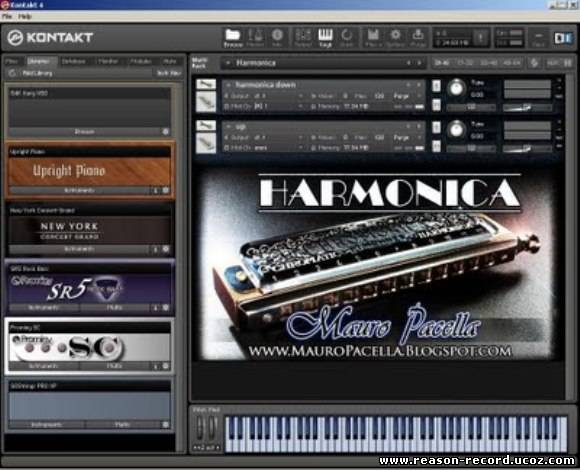
Task: Solo the second rack instrument
Action: 436,127
